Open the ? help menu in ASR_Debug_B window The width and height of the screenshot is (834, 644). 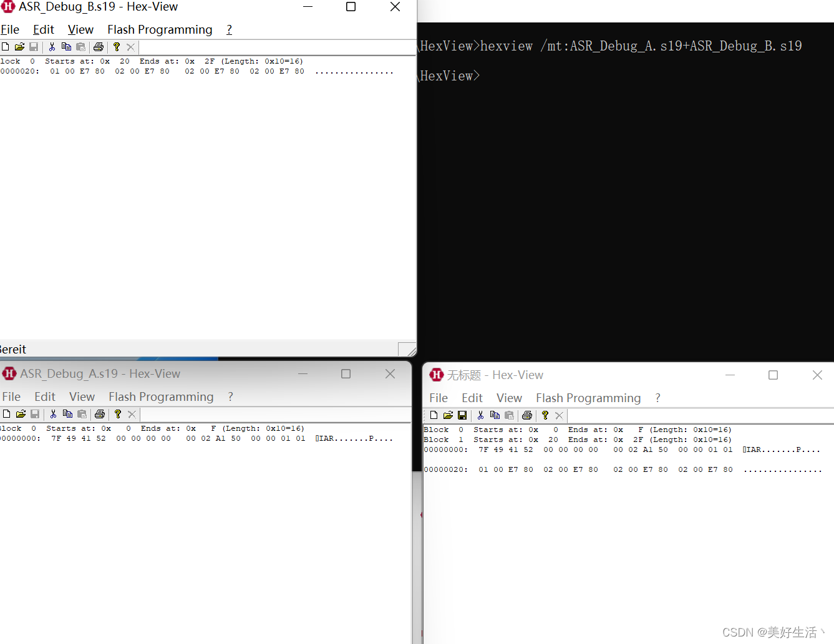tap(229, 29)
